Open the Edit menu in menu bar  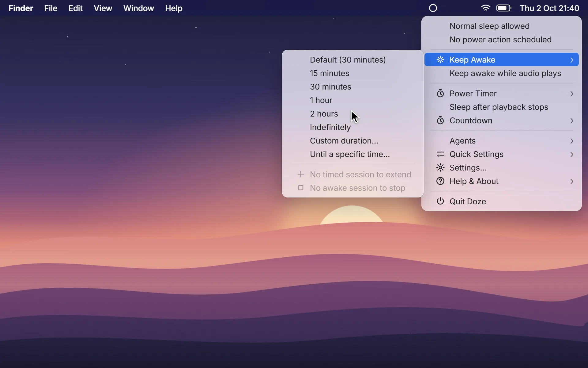coord(75,8)
